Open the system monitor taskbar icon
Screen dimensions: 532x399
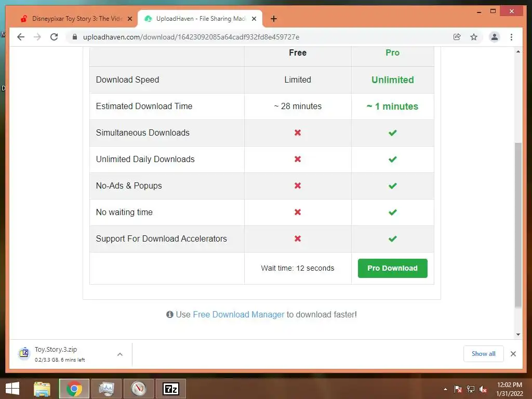click(107, 389)
